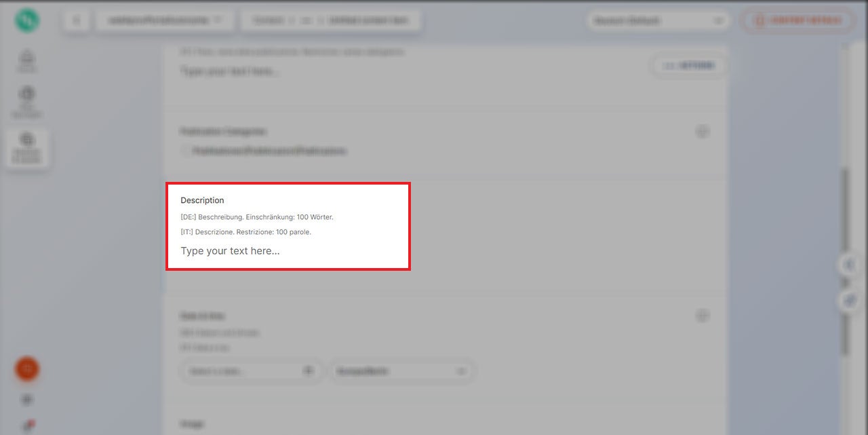Open the globe-style second sidebar icon
The height and width of the screenshot is (435, 868).
(x=26, y=98)
